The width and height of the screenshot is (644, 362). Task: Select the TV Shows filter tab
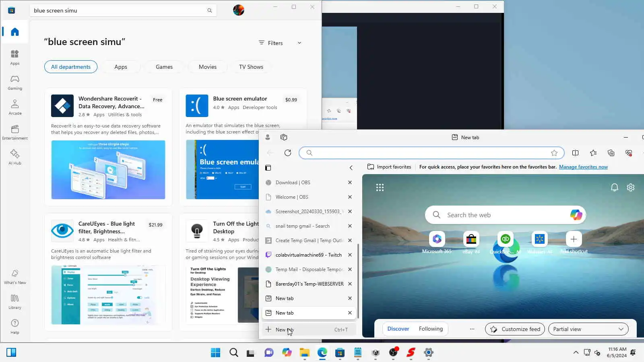coord(251,67)
